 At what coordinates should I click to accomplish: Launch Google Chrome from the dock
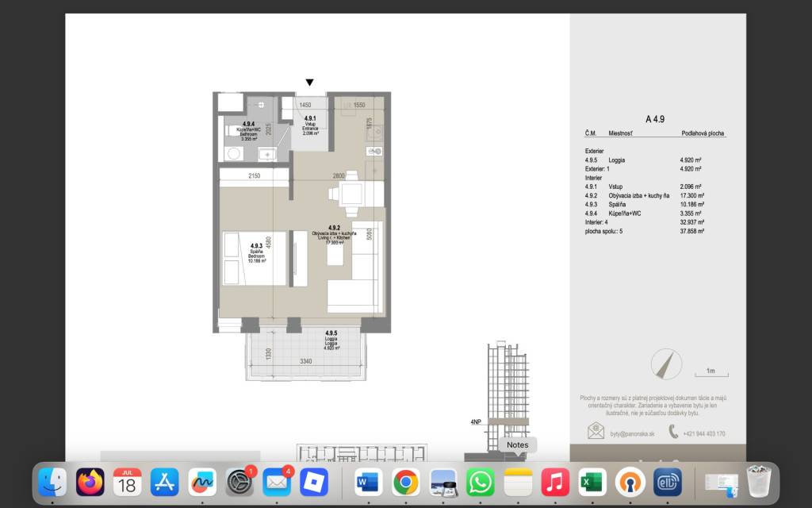(x=405, y=482)
